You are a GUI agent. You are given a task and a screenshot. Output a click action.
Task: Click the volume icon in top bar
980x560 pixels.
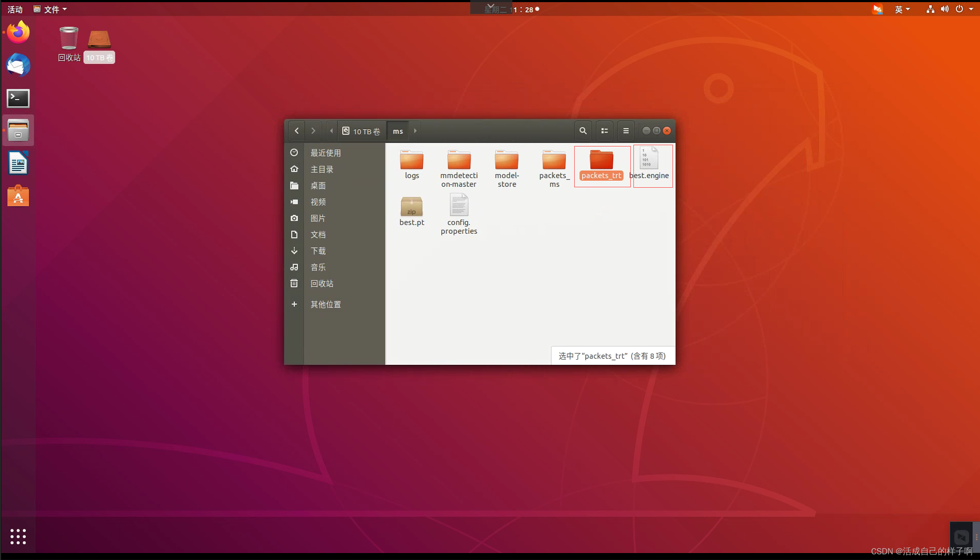pyautogui.click(x=944, y=9)
